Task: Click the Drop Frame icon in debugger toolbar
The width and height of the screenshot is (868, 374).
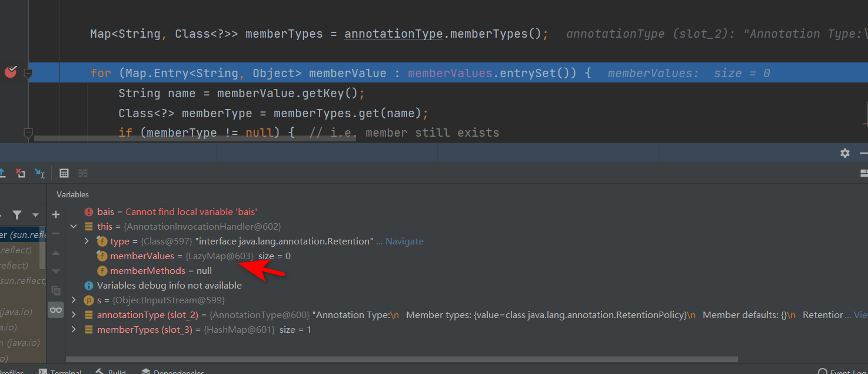Action: 21,173
